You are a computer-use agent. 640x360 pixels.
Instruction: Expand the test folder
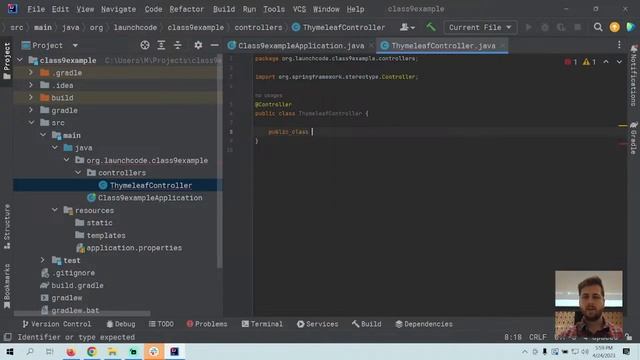tap(43, 260)
